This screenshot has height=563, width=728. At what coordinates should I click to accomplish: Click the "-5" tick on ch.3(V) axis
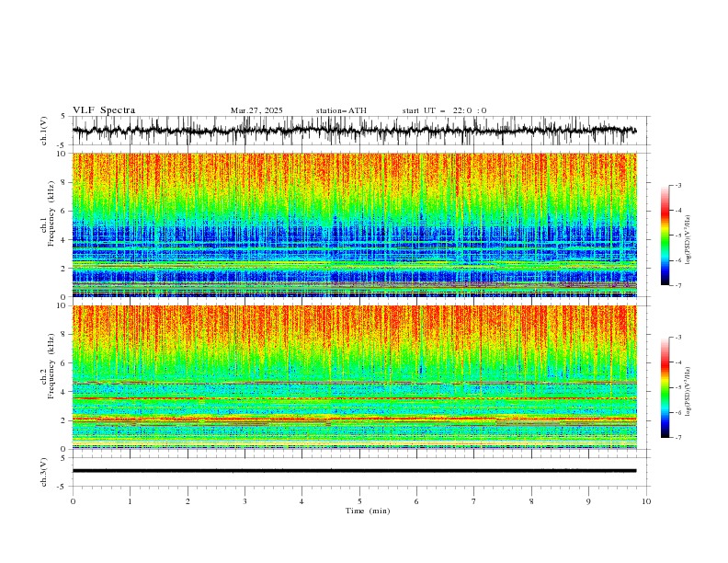tap(62, 487)
